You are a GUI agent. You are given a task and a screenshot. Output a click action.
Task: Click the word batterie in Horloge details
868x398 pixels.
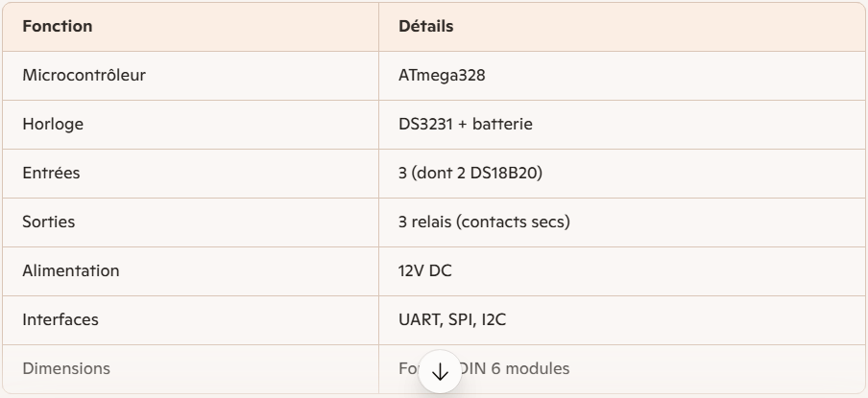click(500, 125)
